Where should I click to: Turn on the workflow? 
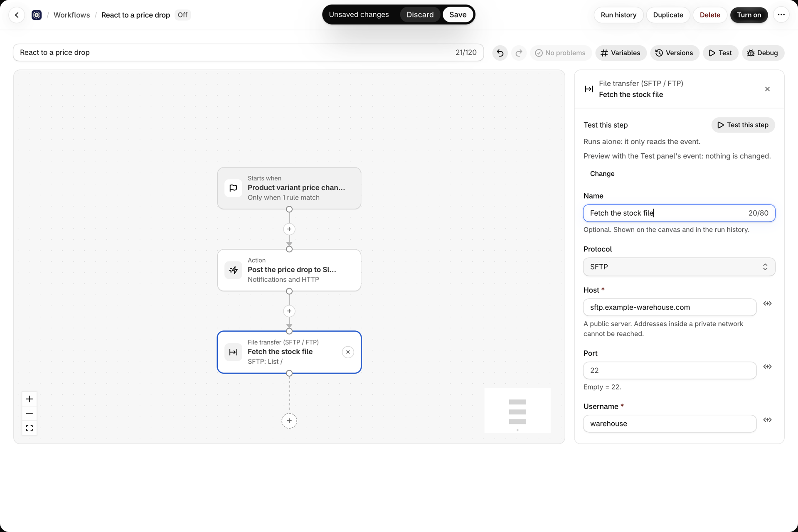point(749,15)
